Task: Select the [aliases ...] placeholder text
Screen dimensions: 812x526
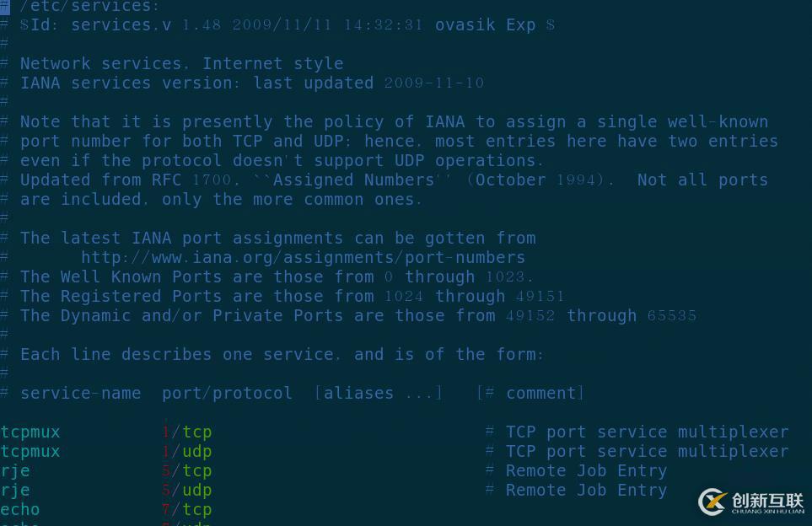Action: (x=379, y=394)
